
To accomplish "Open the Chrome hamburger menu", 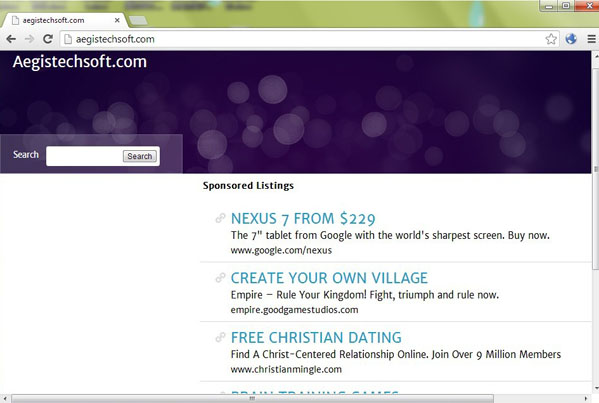I will click(x=591, y=39).
